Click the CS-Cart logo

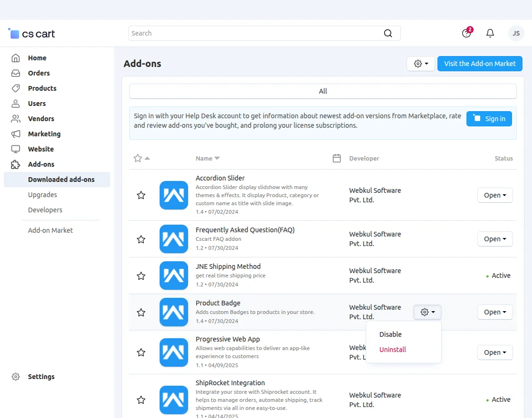coord(31,34)
